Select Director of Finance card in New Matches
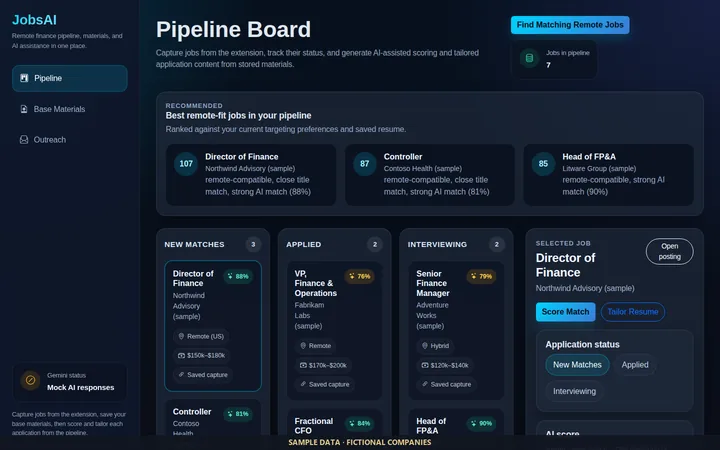720x450 pixels. point(213,326)
